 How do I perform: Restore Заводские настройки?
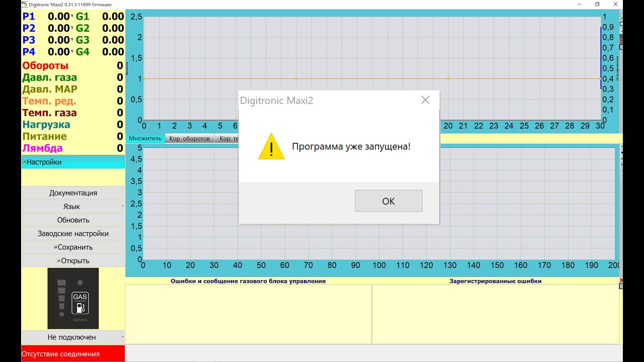click(73, 234)
